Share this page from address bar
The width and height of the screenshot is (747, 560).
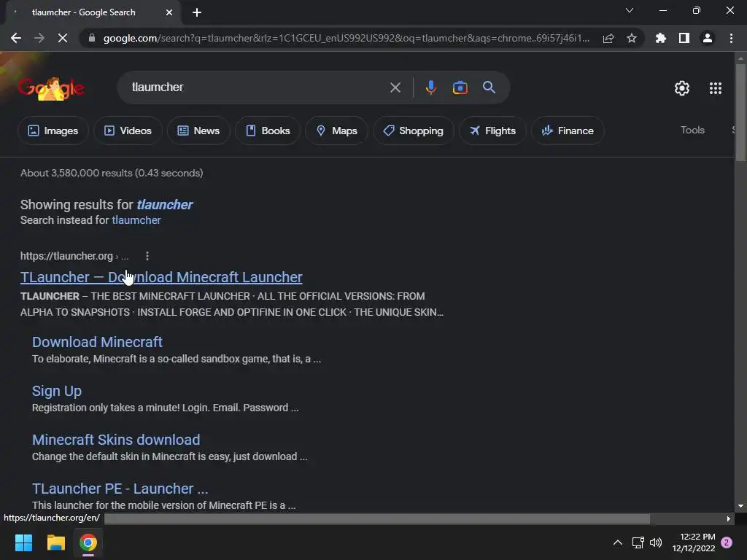pos(608,38)
